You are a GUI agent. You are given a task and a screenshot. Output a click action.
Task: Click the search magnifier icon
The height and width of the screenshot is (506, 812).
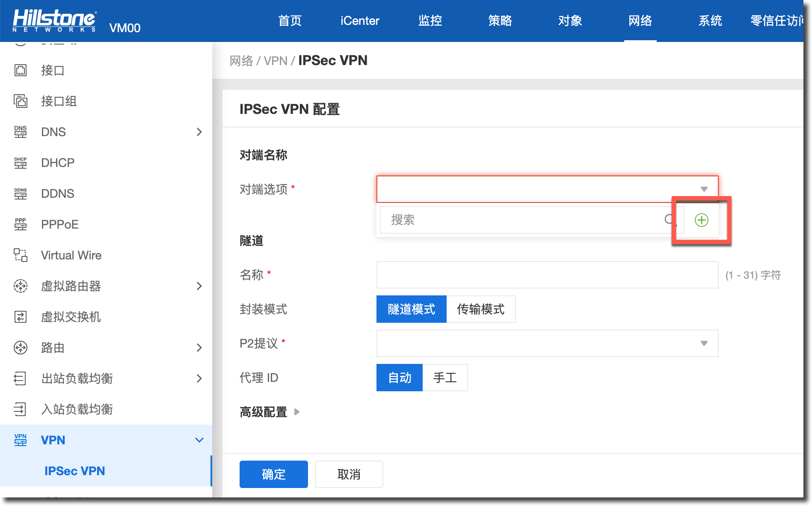670,220
